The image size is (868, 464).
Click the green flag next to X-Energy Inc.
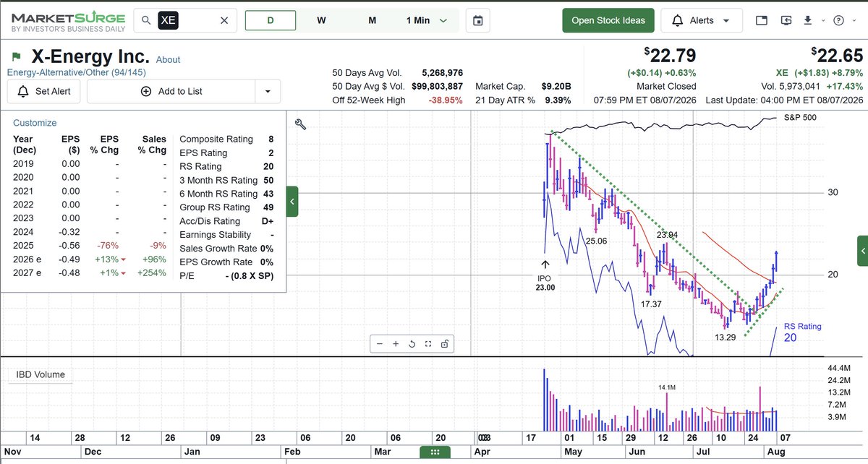16,56
